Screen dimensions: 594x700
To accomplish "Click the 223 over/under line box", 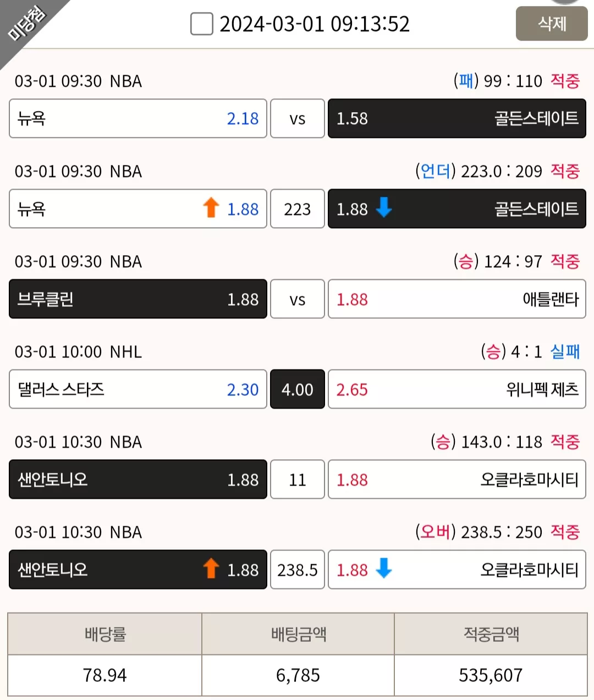I will [298, 209].
